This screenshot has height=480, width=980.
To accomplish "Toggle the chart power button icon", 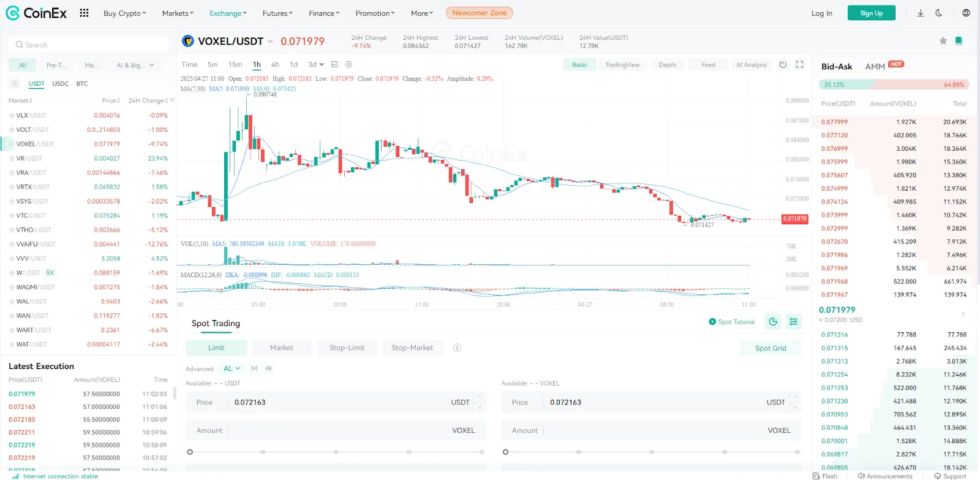I will (x=783, y=64).
